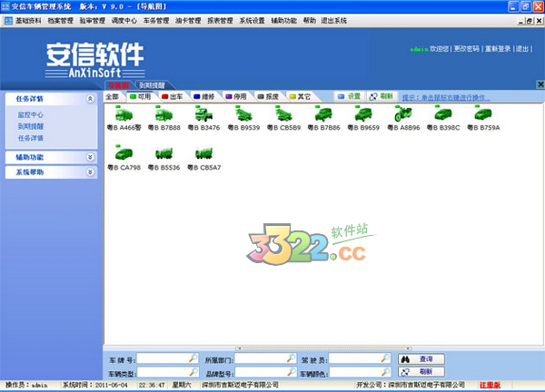Select vehicle 粤B CB5B9 icon
545x392 pixels.
[283, 114]
